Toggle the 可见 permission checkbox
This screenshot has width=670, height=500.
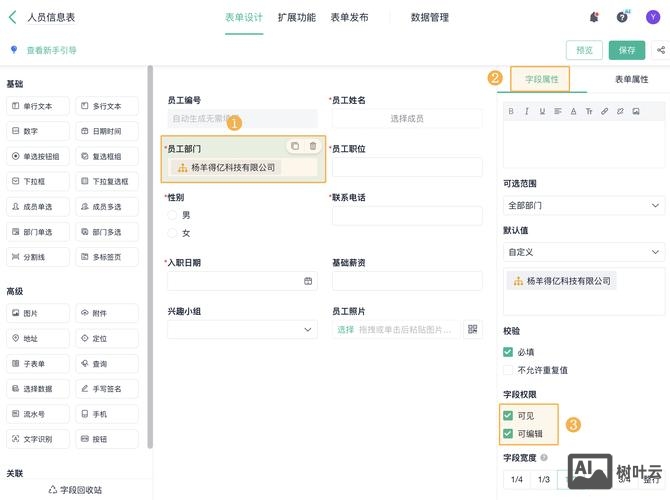[508, 415]
